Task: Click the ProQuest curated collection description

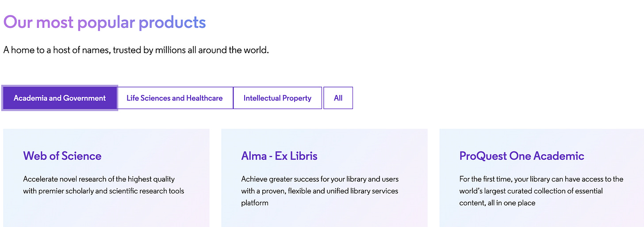Action: tap(541, 191)
